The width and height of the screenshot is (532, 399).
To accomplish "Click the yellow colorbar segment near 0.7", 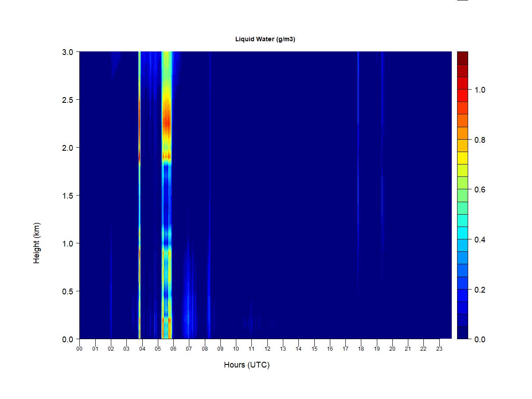I will click(x=462, y=158).
